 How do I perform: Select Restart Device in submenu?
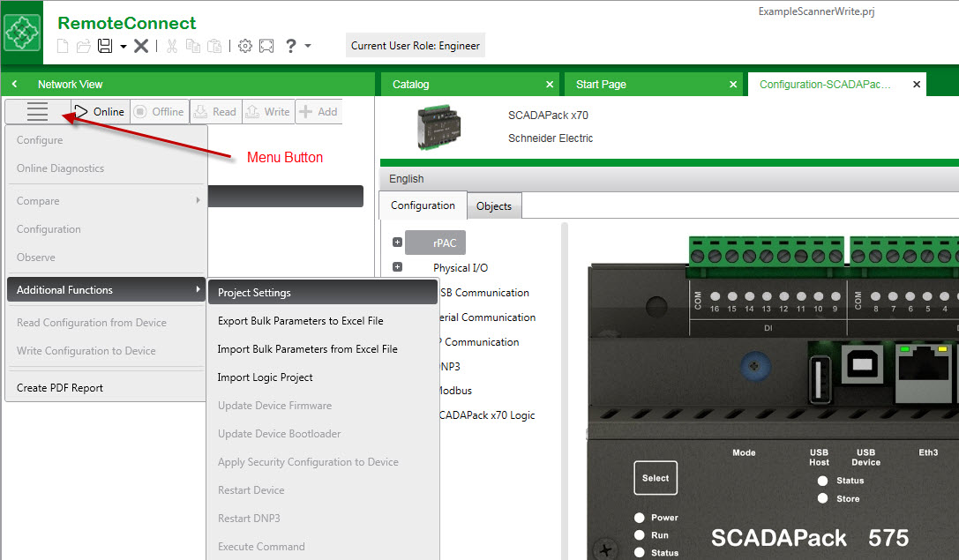[x=323, y=489]
